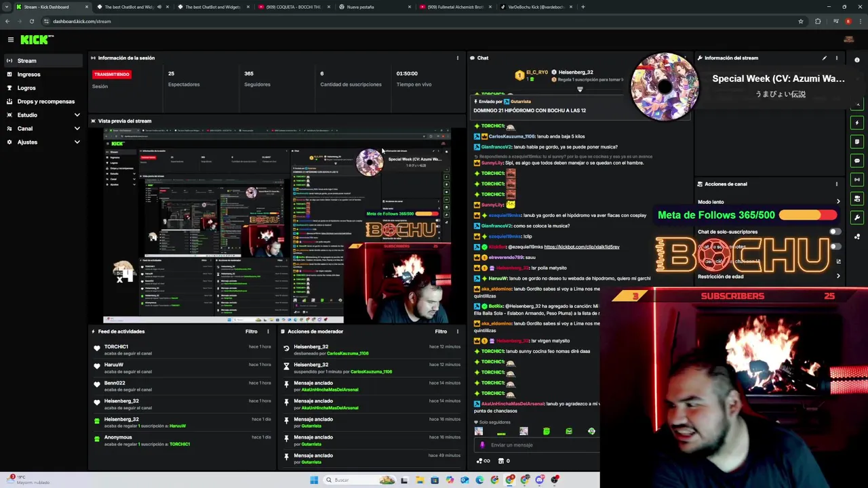Click the info circle icon in right sidebar
The width and height of the screenshot is (868, 488).
pyautogui.click(x=857, y=60)
